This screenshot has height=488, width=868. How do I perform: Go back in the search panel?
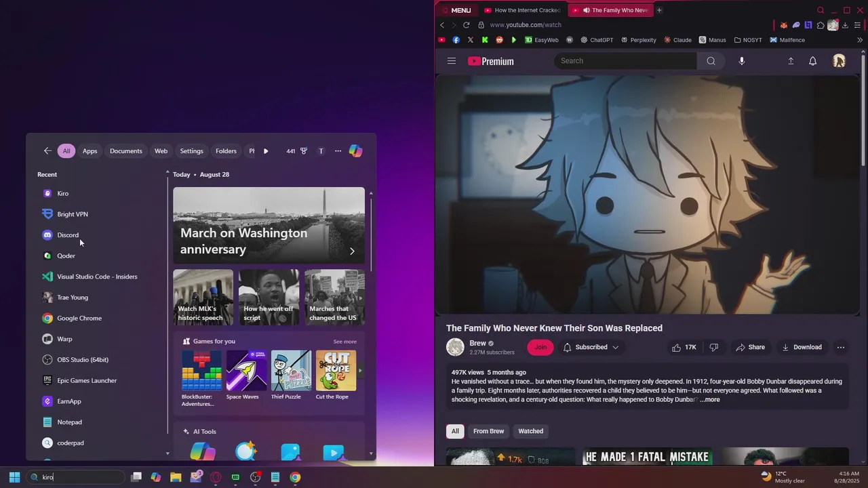click(x=47, y=151)
